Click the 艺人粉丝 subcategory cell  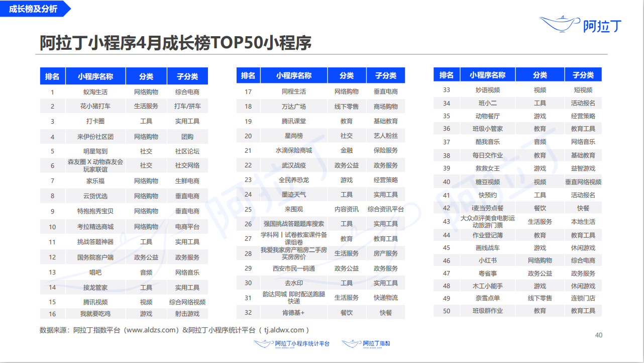coord(386,136)
